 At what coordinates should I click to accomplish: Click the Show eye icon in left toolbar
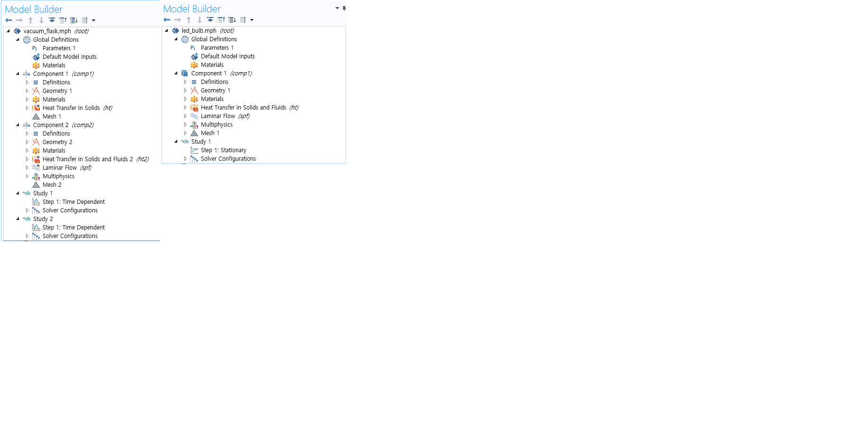[x=52, y=20]
